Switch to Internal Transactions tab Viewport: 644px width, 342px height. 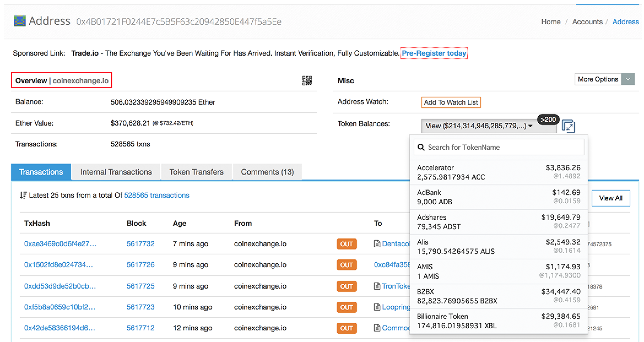pyautogui.click(x=116, y=172)
